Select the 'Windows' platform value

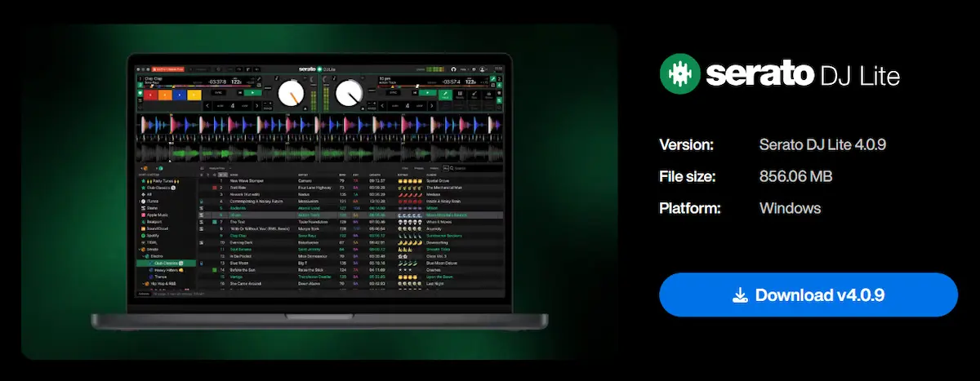pos(790,208)
